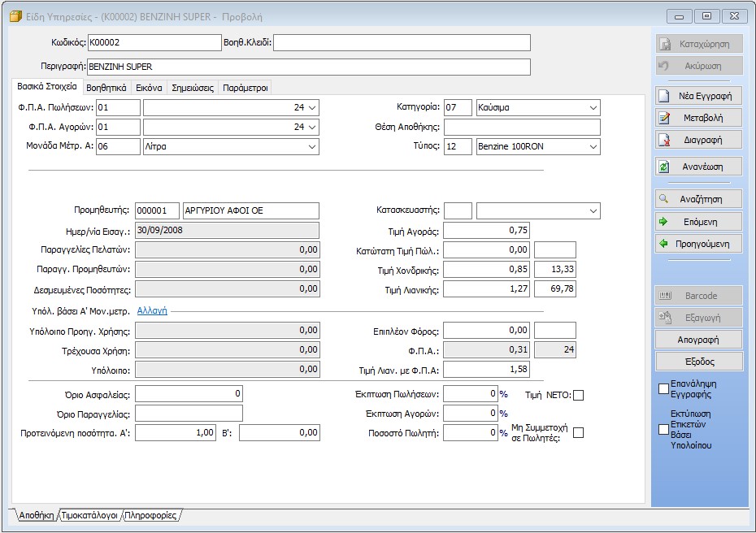The image size is (756, 533).
Task: Open search with Αναζήτηση button
Action: click(x=698, y=199)
